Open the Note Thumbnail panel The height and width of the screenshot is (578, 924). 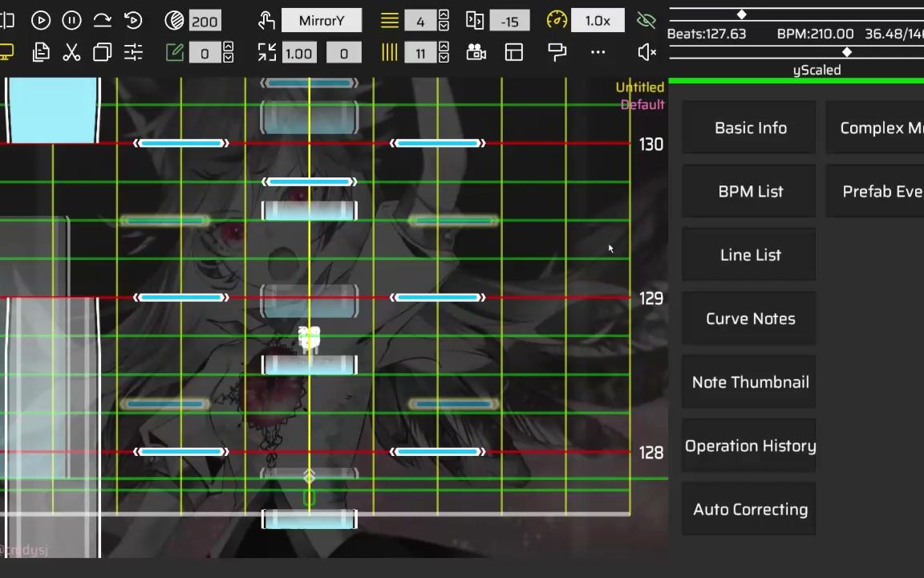[750, 382]
